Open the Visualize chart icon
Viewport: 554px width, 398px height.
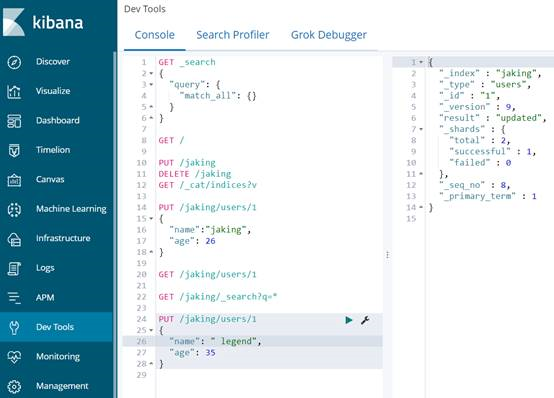[14, 92]
